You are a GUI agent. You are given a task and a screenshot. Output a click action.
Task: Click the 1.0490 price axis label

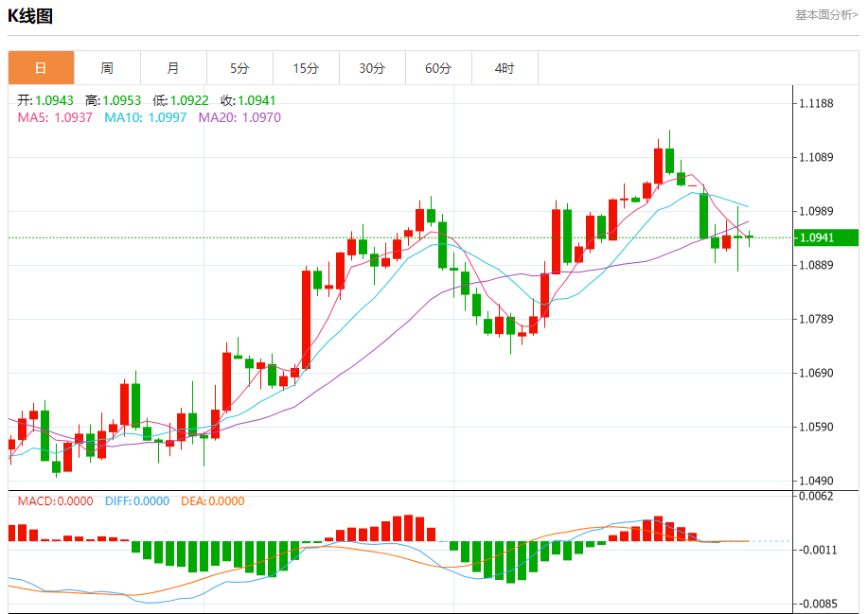816,482
